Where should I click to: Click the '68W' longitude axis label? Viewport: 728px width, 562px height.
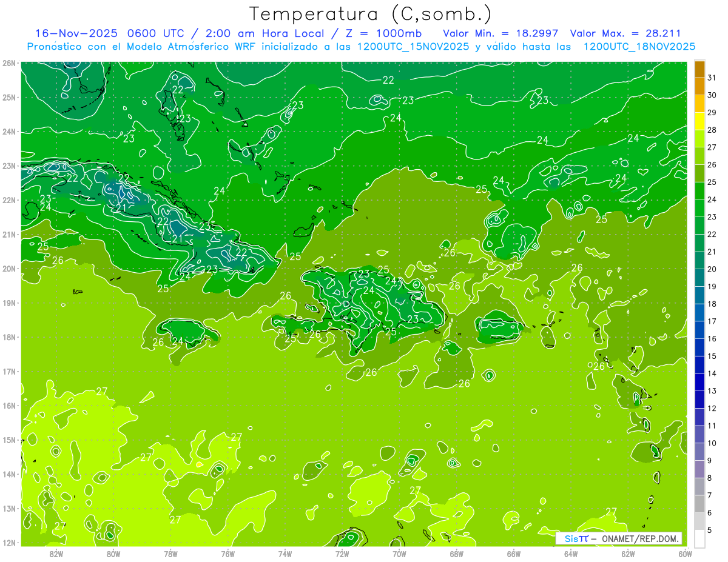coord(457,554)
